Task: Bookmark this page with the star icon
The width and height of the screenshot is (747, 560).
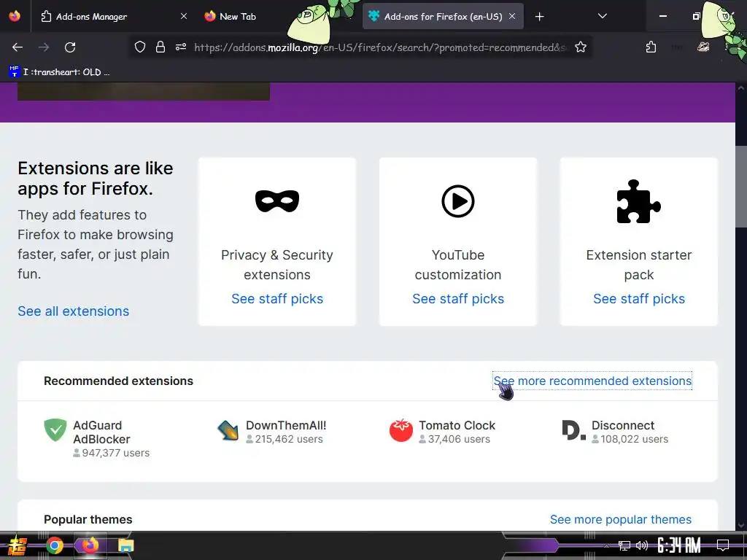Action: tap(580, 47)
